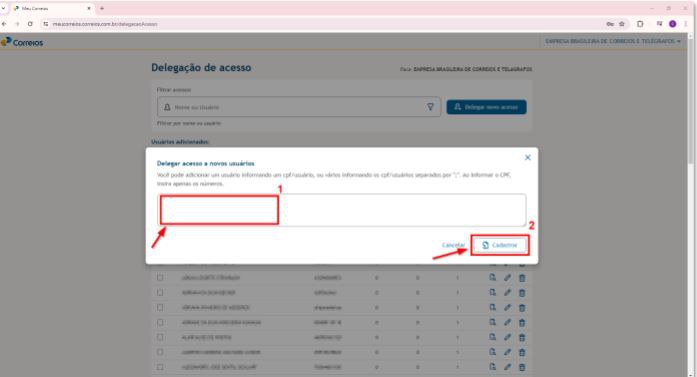Click the trash delete icon in the fourth visible row
The height and width of the screenshot is (377, 697).
522,323
